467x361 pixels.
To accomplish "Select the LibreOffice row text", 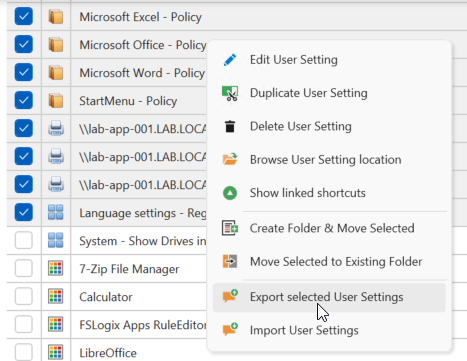I will tap(108, 353).
